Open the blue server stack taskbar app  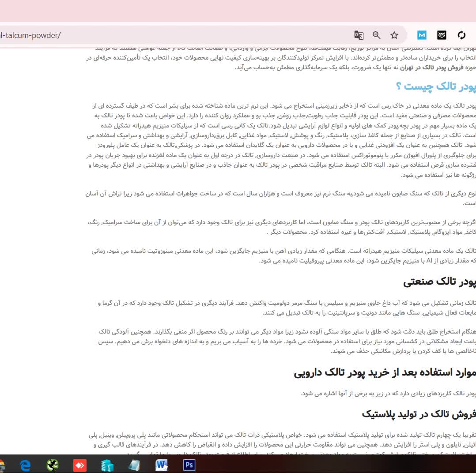[x=107, y=465]
